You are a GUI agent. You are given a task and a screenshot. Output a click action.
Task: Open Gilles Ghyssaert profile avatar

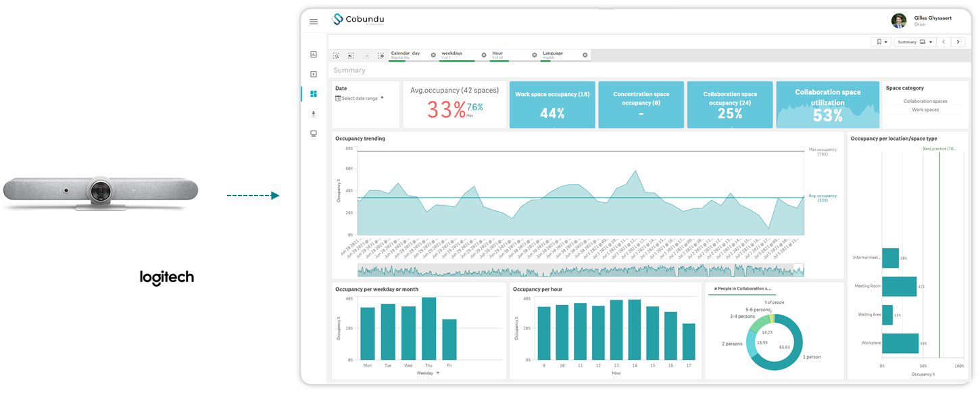tap(899, 21)
